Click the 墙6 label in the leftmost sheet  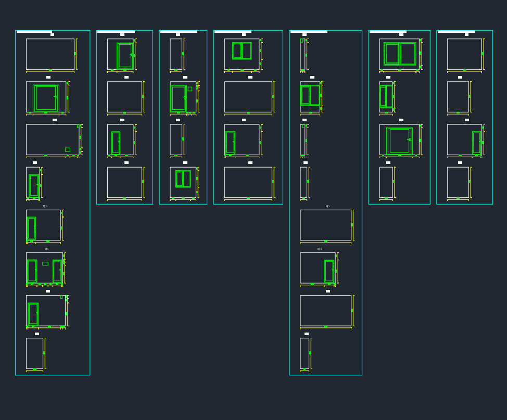pos(46,249)
